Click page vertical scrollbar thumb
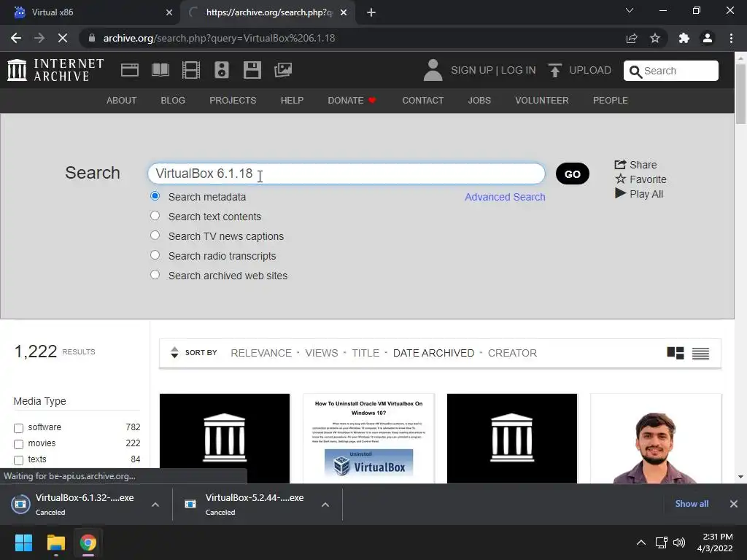 [x=740, y=93]
